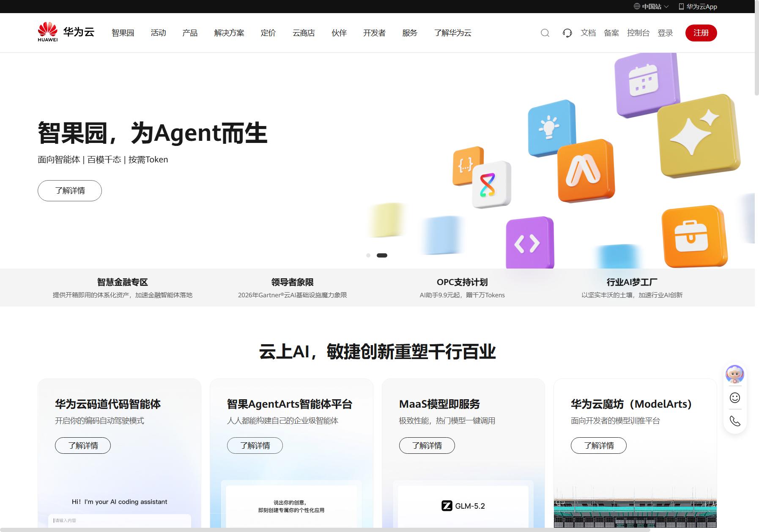
Task: Select the active second carousel indicator
Action: 382,255
